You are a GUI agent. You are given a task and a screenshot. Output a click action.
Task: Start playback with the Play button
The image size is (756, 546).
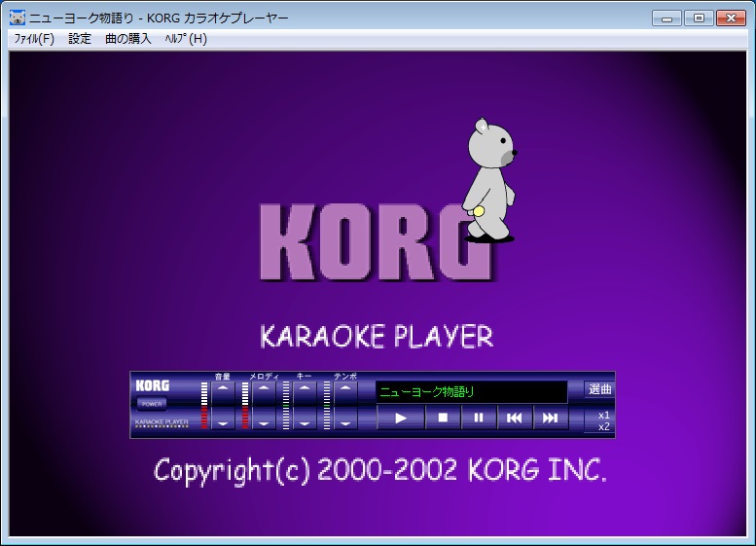click(400, 418)
